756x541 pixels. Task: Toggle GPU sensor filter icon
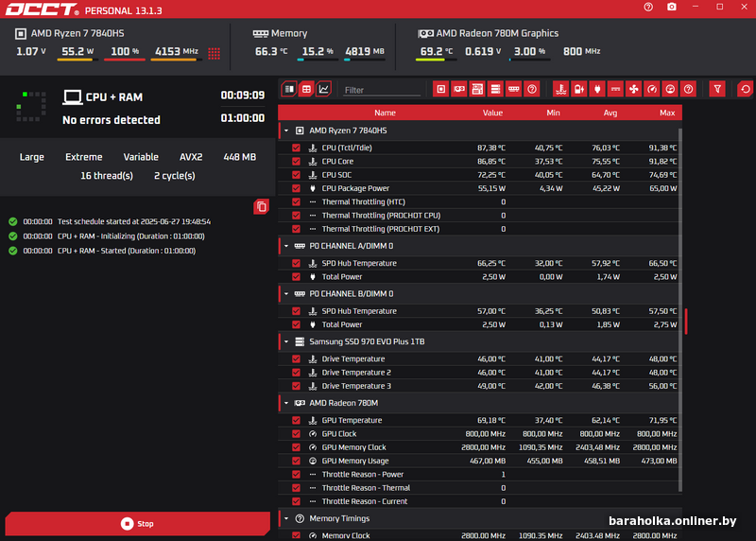coord(459,89)
